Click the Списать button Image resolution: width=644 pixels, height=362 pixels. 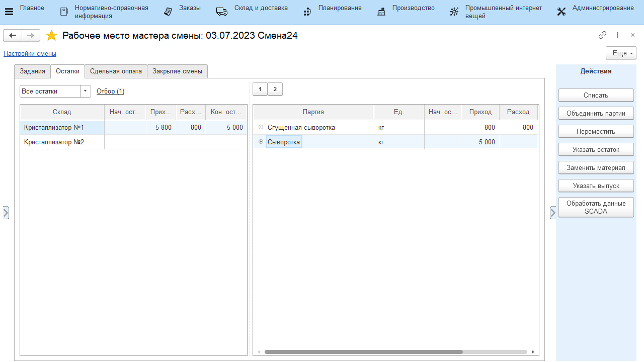[596, 95]
